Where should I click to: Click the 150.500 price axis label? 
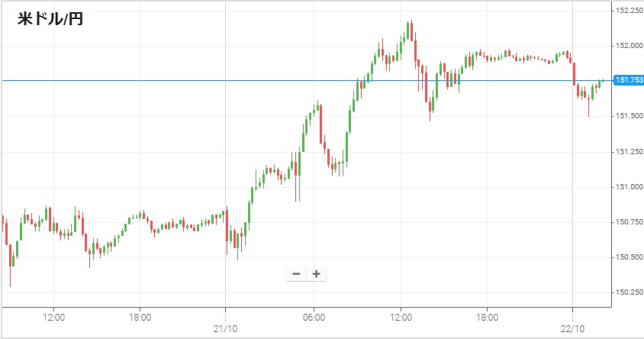tap(629, 257)
